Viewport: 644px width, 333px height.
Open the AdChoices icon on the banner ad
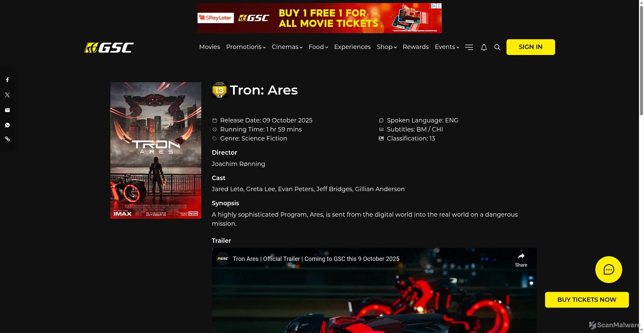click(x=433, y=6)
